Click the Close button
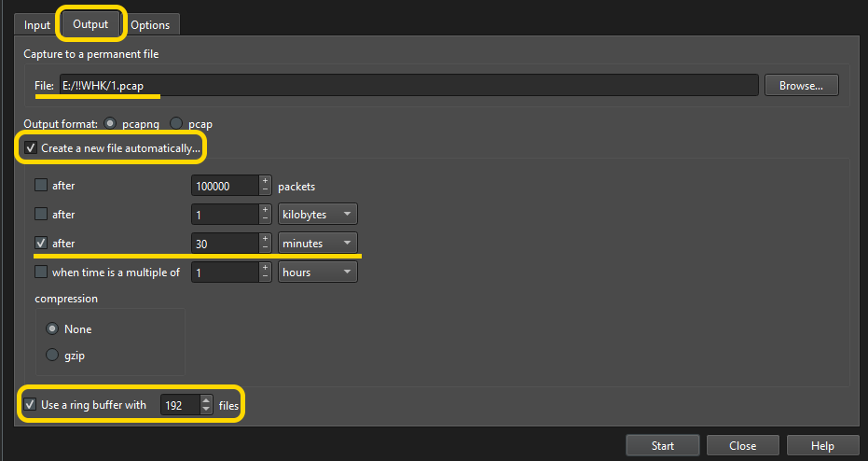Screen dimensions: 868x461 pos(742,445)
